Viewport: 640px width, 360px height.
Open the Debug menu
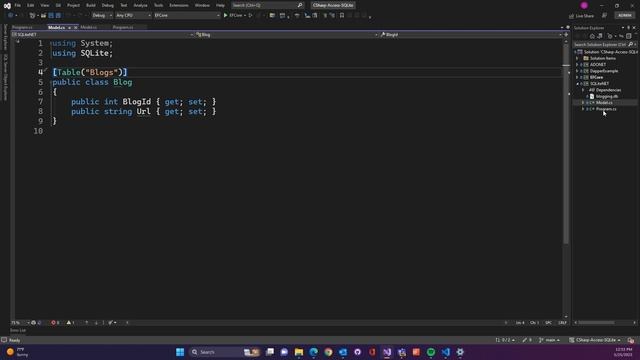tap(108, 5)
